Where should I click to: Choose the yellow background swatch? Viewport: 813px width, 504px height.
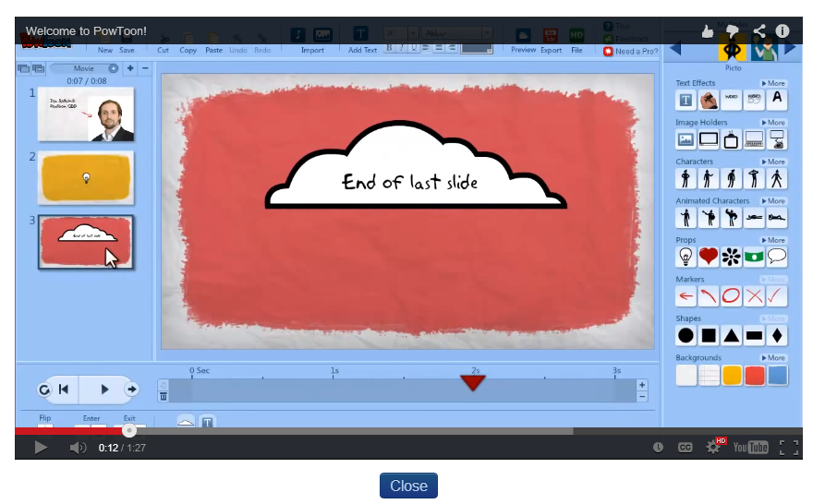click(732, 376)
